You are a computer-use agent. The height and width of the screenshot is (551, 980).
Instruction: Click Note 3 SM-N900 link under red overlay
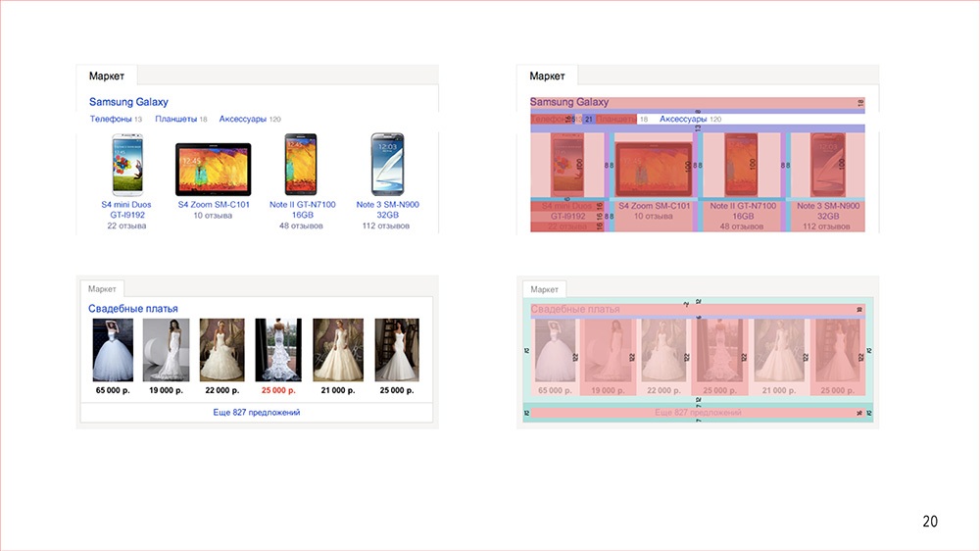coord(828,211)
